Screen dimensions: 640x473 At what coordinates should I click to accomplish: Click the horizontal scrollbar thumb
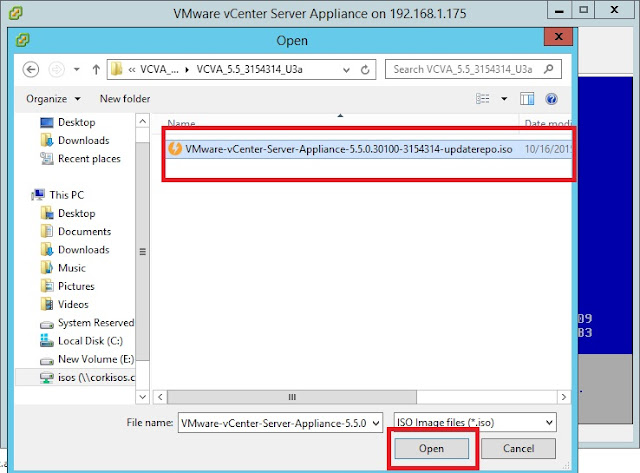(x=292, y=397)
